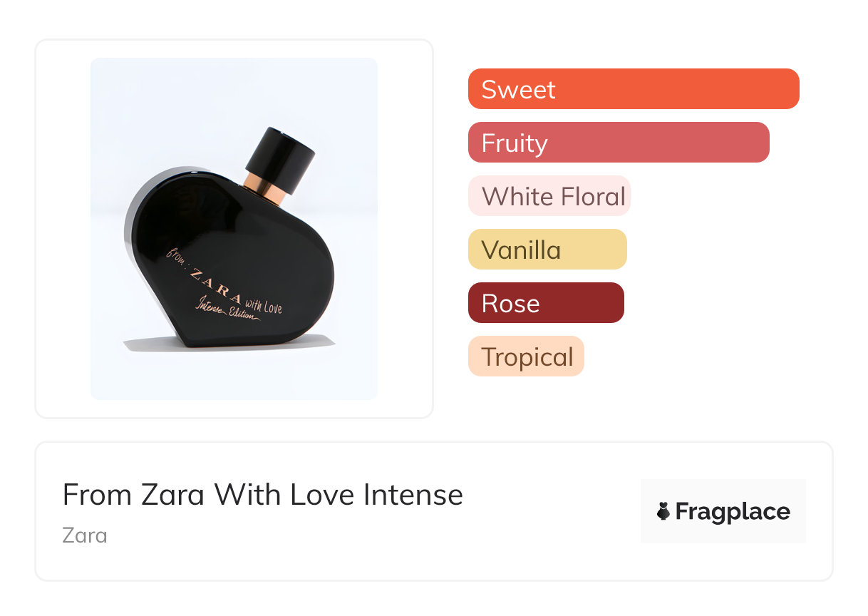
Task: Click the Fragplace wordmark text
Action: pyautogui.click(x=733, y=511)
